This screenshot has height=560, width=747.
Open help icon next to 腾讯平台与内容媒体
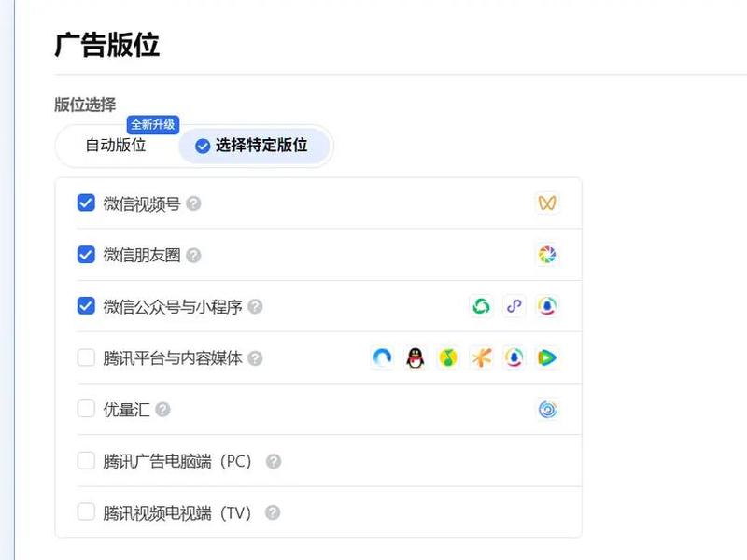pyautogui.click(x=255, y=358)
